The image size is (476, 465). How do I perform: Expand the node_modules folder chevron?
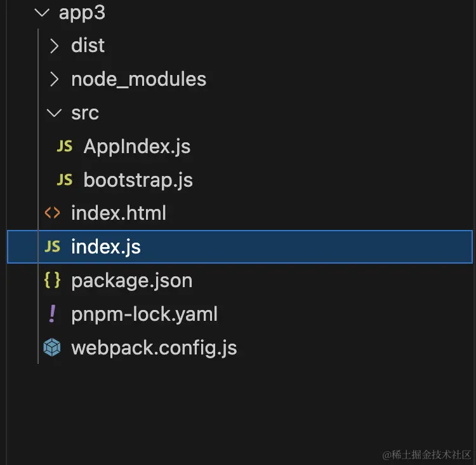pyautogui.click(x=55, y=79)
